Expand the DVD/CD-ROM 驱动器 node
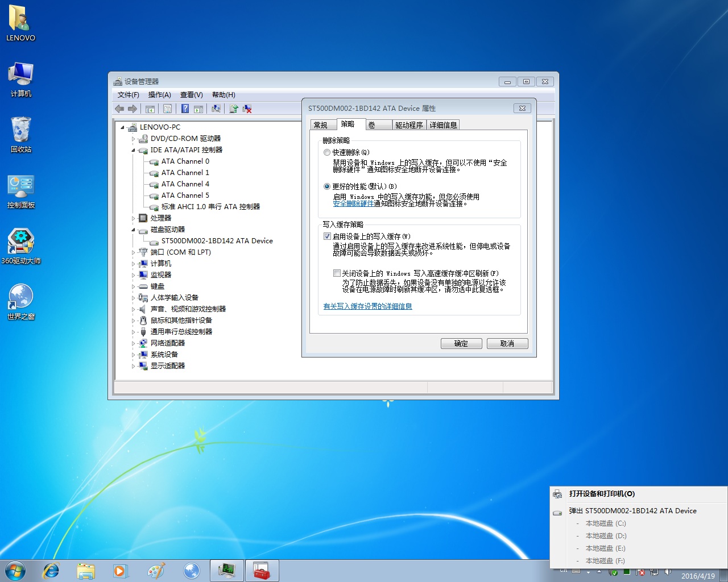This screenshot has height=582, width=728. [134, 139]
